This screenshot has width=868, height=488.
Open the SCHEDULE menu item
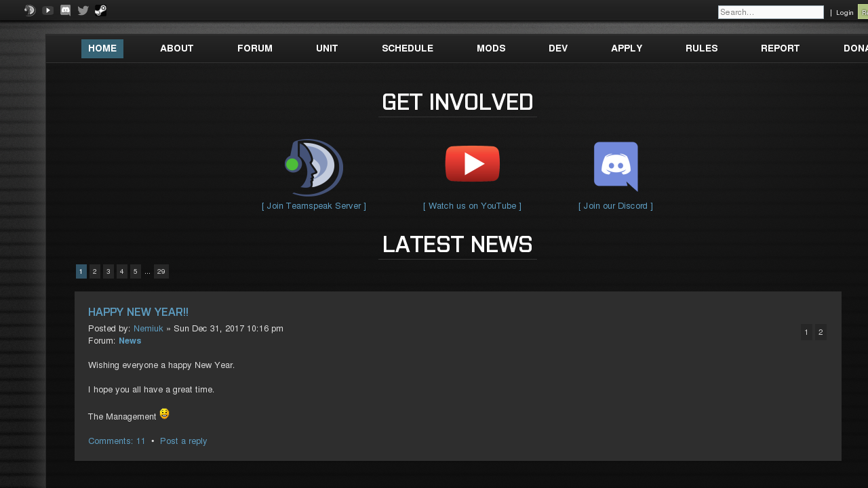(x=408, y=49)
